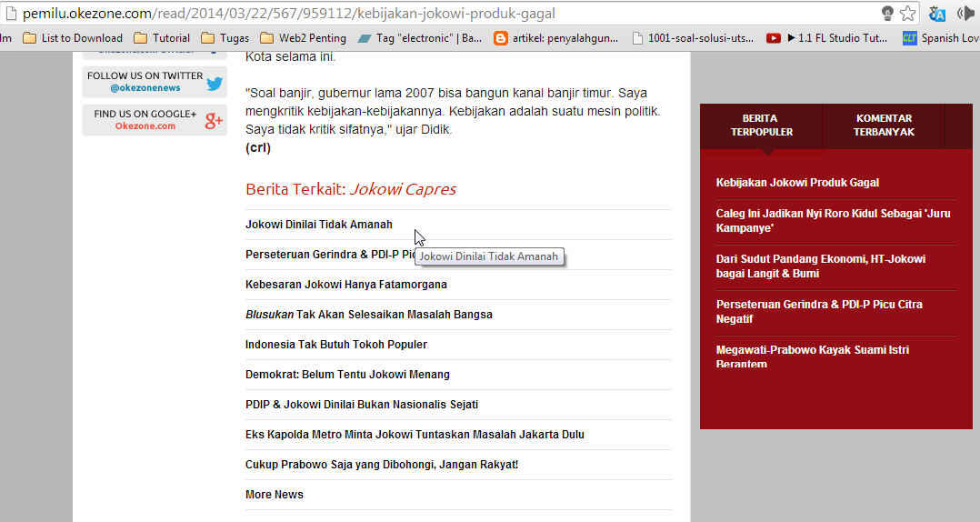The width and height of the screenshot is (980, 522).
Task: Click the 'More News' link
Action: click(x=275, y=495)
